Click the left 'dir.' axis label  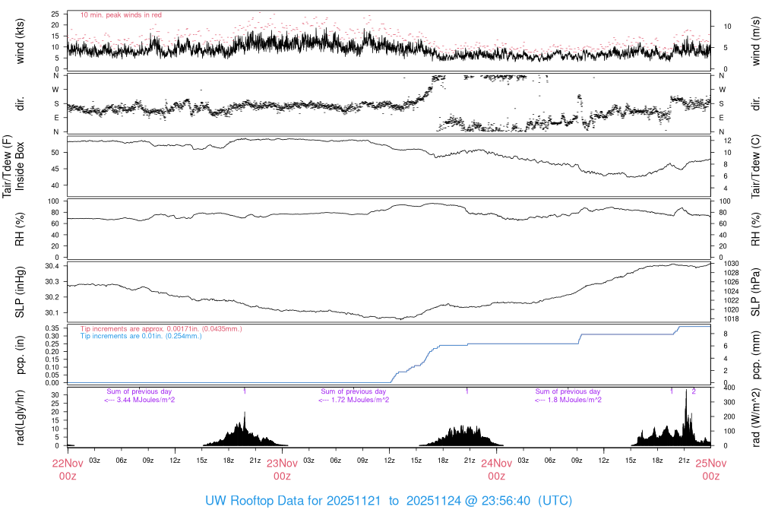(20, 103)
